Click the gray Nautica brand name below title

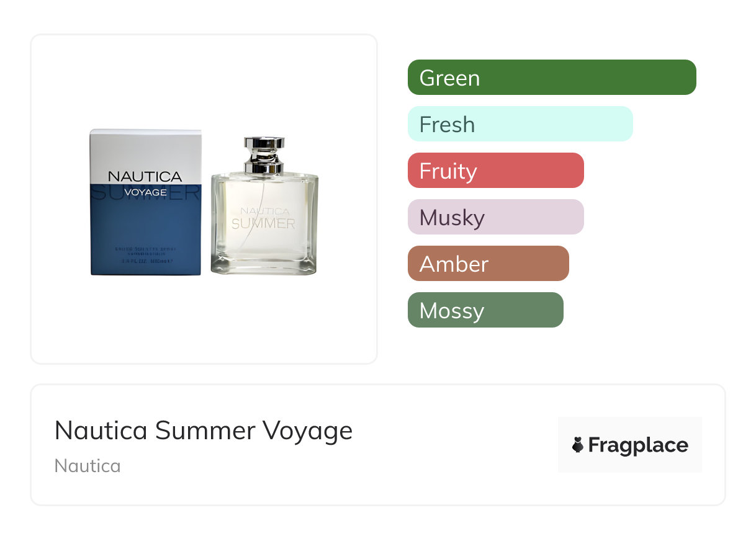coord(88,466)
